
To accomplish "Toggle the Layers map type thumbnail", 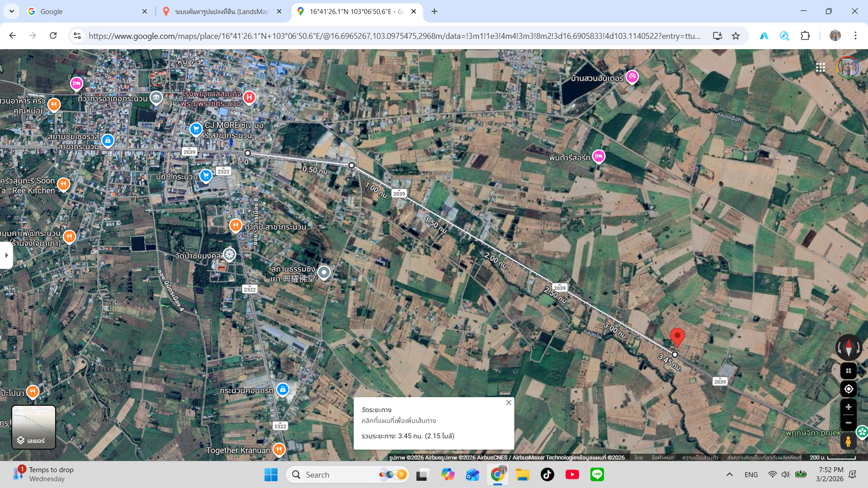I will 34,427.
